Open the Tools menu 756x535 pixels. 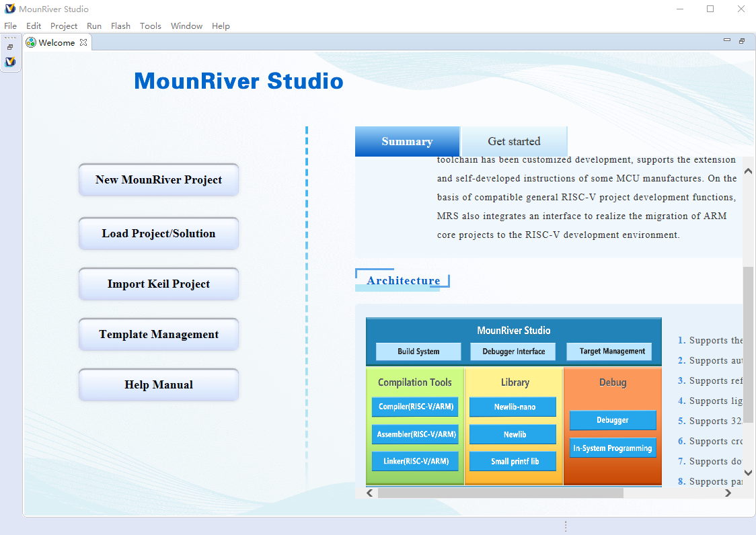pos(151,26)
